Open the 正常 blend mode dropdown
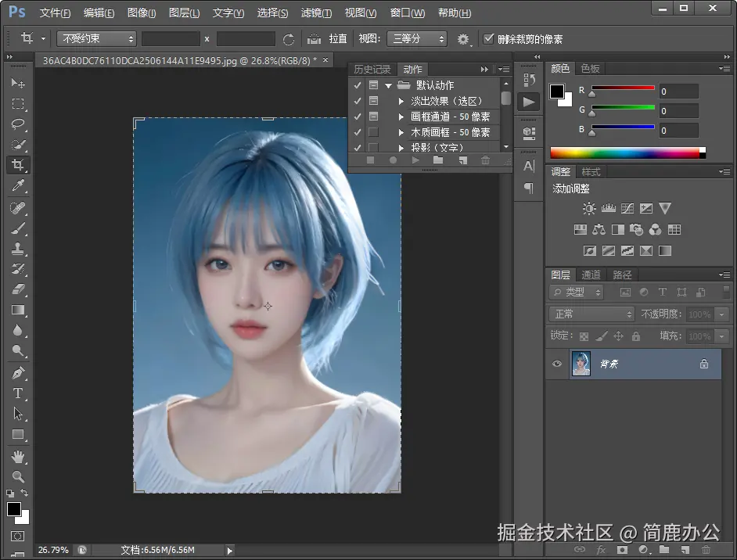The height and width of the screenshot is (560, 737). [591, 314]
